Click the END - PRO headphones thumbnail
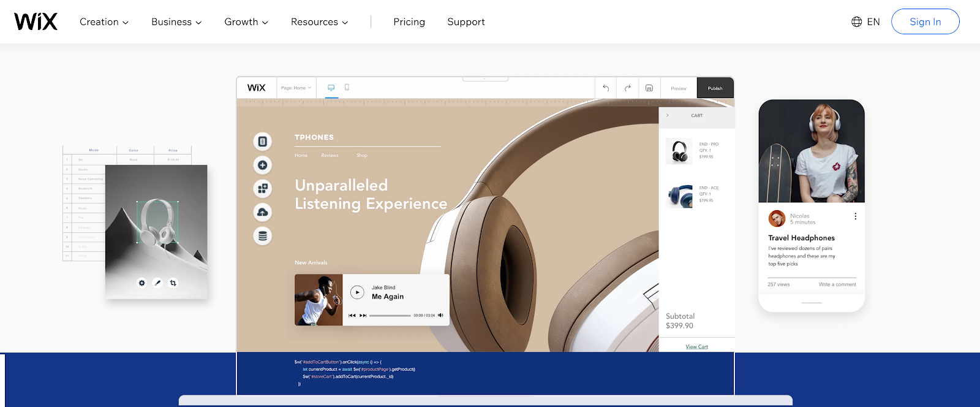Screen dimensions: 980x407 (x=679, y=151)
